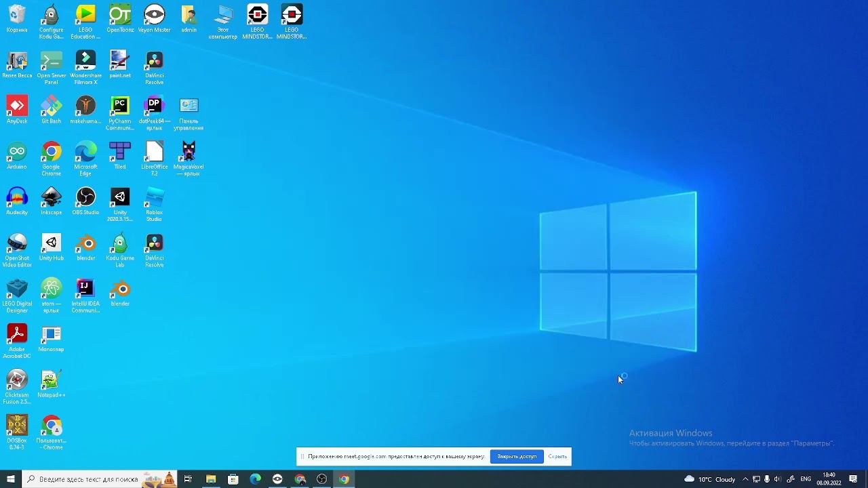
Task: Open the Windows Start menu
Action: click(11, 479)
